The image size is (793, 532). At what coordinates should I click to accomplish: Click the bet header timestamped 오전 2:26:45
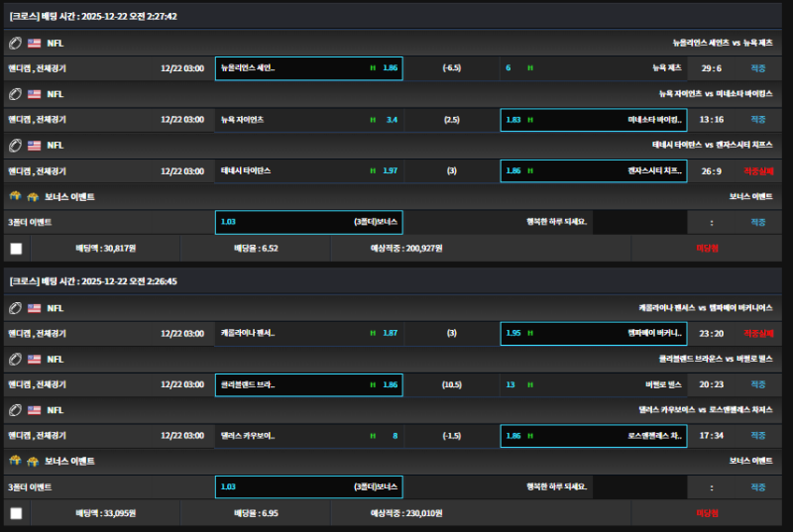pyautogui.click(x=94, y=281)
